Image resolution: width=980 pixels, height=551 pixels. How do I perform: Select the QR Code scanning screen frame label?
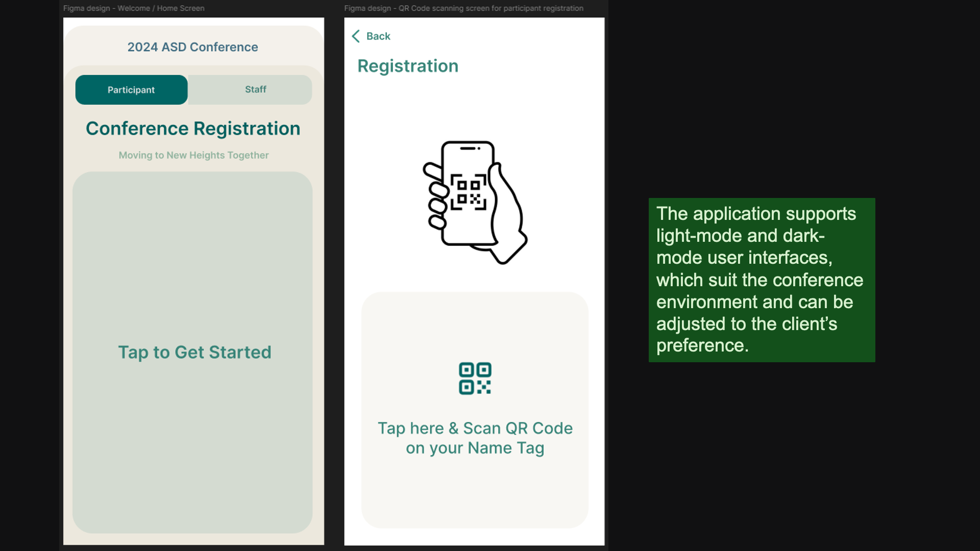[x=463, y=8]
